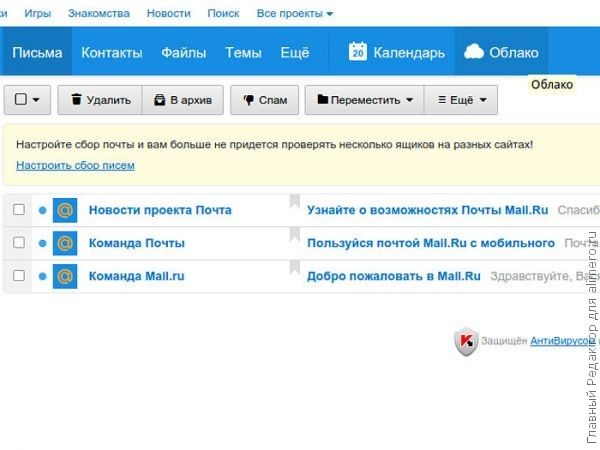The height and width of the screenshot is (450, 600).
Task: Open the Темы tab
Action: [243, 52]
